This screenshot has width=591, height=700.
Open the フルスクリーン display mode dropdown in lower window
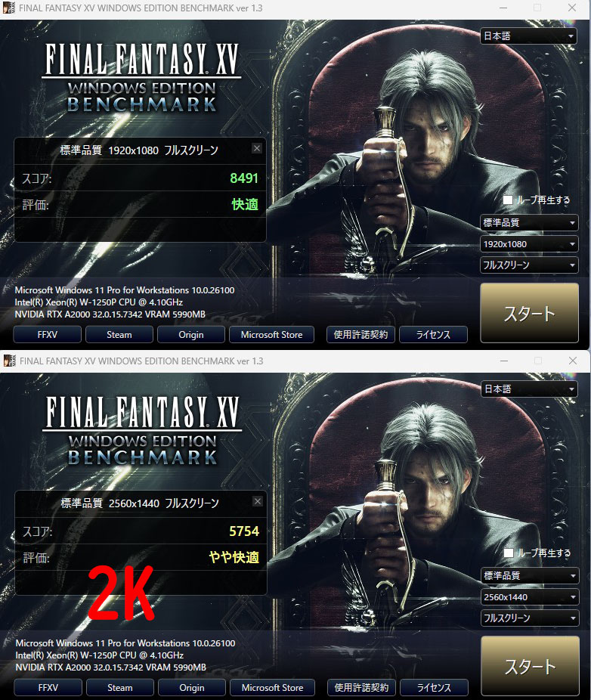pos(531,618)
